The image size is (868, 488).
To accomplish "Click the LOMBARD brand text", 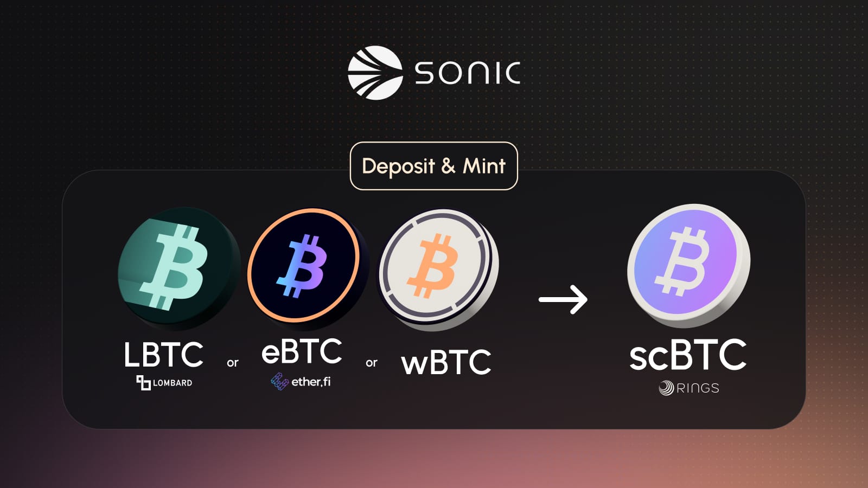I will point(173,383).
